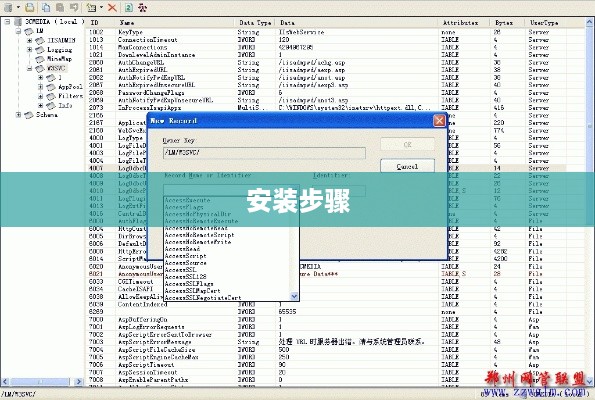595x400 pixels.
Task: Click the record list's scroll-up arrow
Action: point(590,22)
